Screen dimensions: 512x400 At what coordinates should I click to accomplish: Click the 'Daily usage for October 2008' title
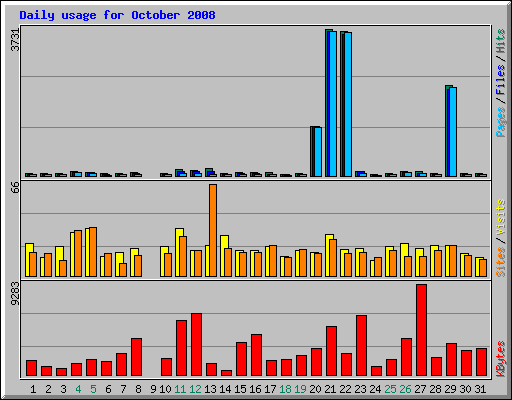point(117,15)
